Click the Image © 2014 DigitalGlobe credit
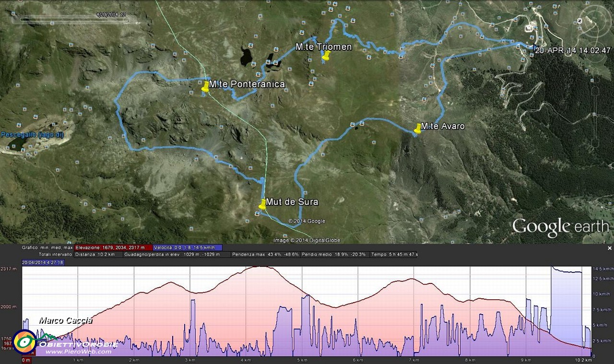The width and height of the screenshot is (614, 364). point(307,240)
